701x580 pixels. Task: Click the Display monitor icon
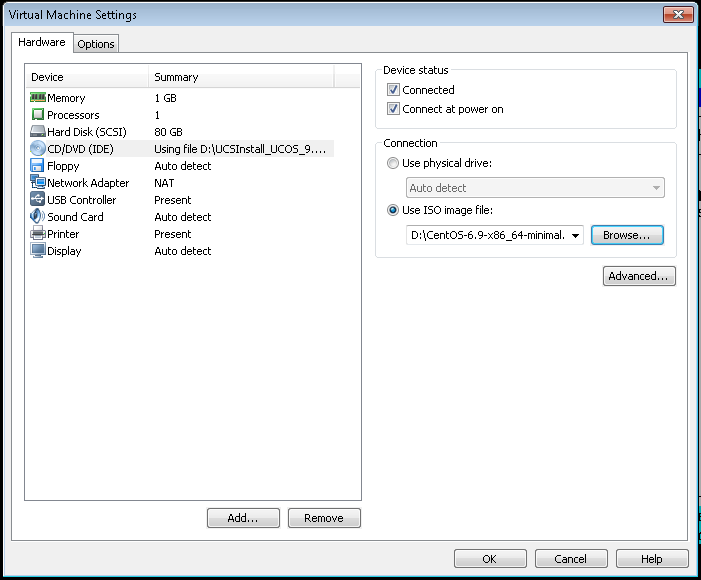click(x=38, y=250)
